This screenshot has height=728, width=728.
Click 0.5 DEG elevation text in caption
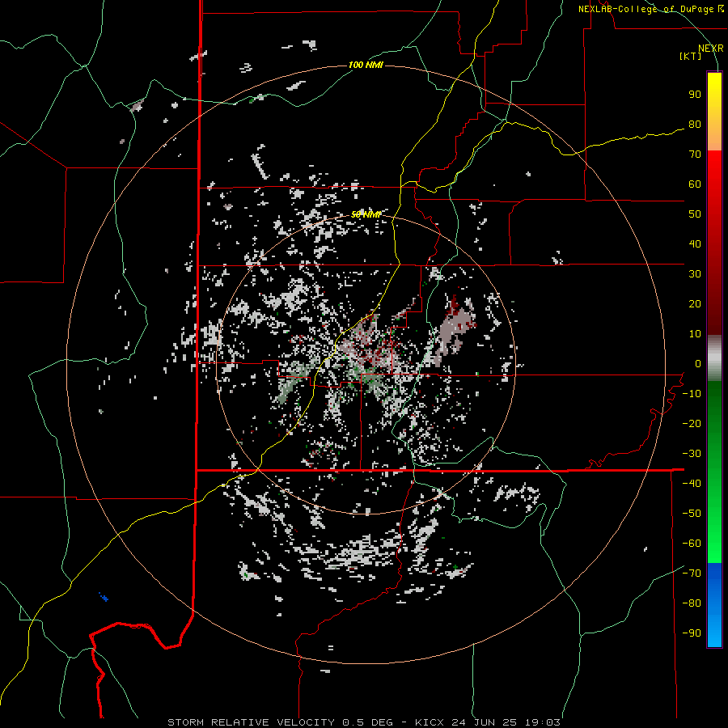click(367, 722)
